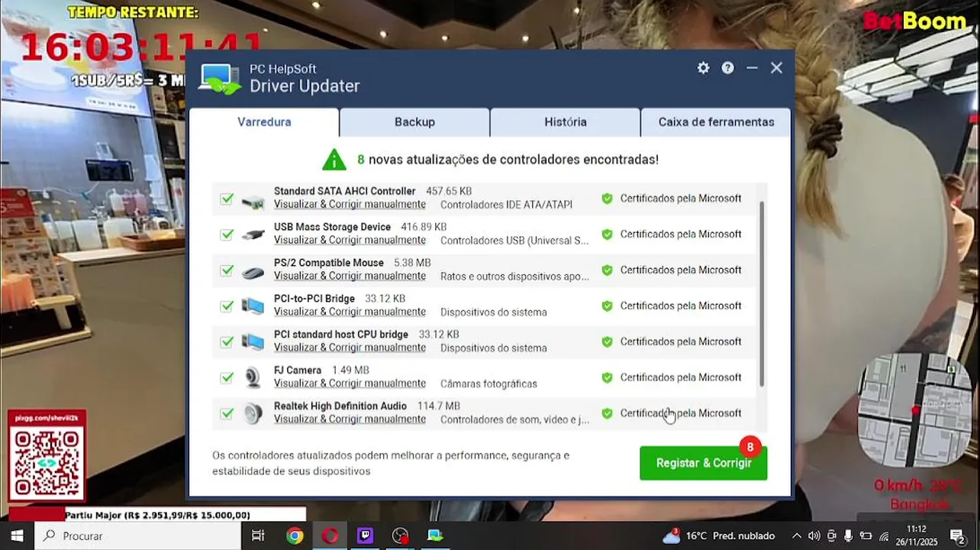Open Visualizar & Corrigir manualmente for PCI-to-PCI Bridge
Viewport: 980px width, 550px height.
(x=350, y=312)
